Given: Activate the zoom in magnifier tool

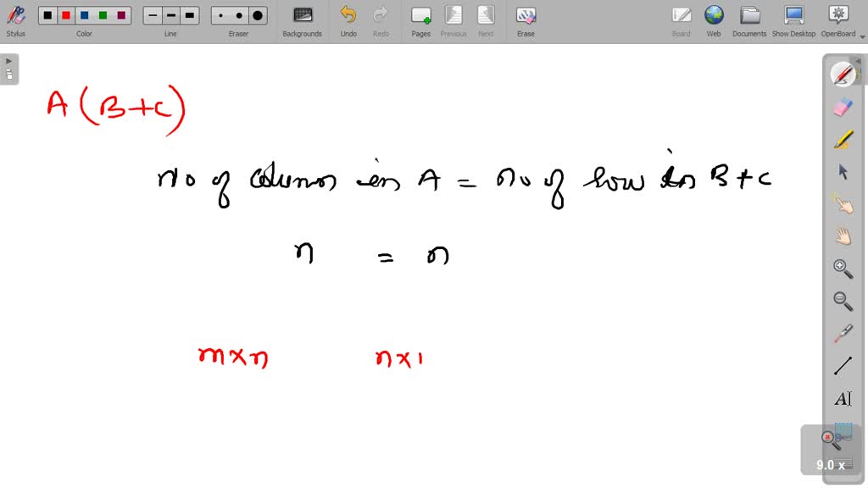Looking at the screenshot, I should click(843, 268).
